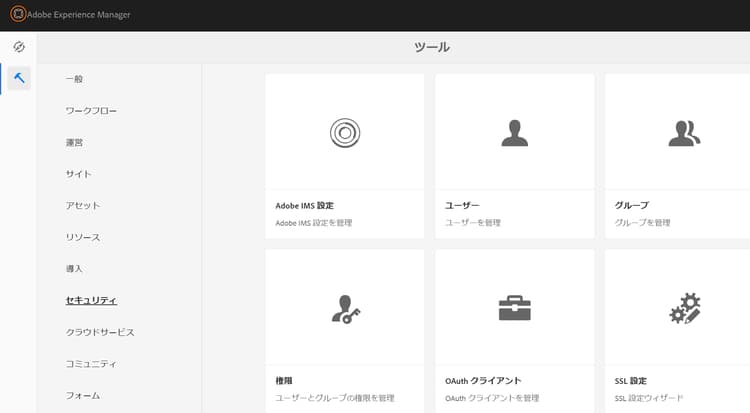Screen dimensions: 750x413
Task: Open the Navigation compass icon in the rail
Action: 19,47
